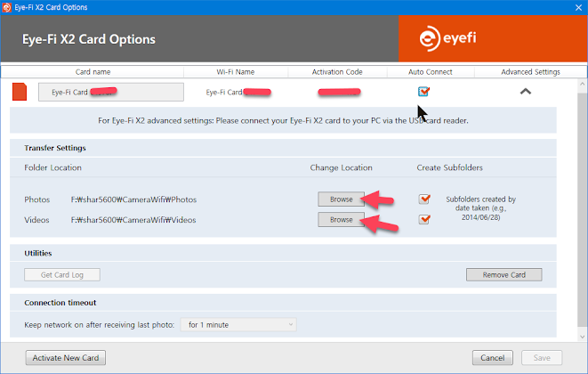
Task: Click the Get Card Log button
Action: [62, 275]
